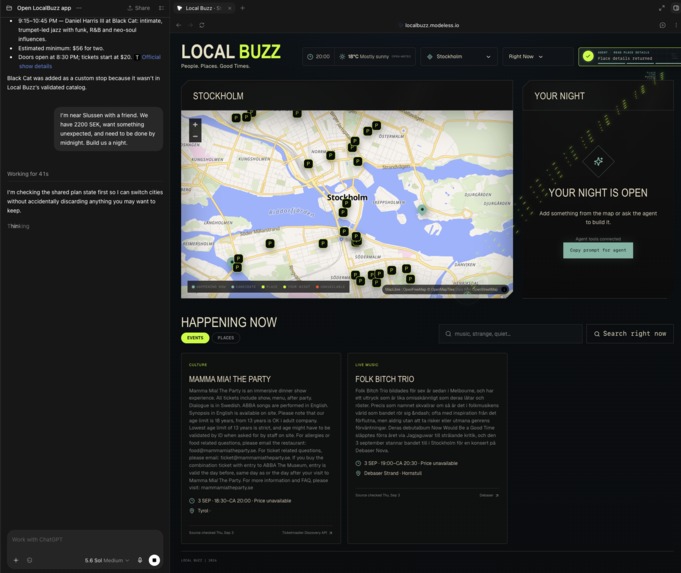
Task: Go forward in the in-app browser
Action: (190, 25)
